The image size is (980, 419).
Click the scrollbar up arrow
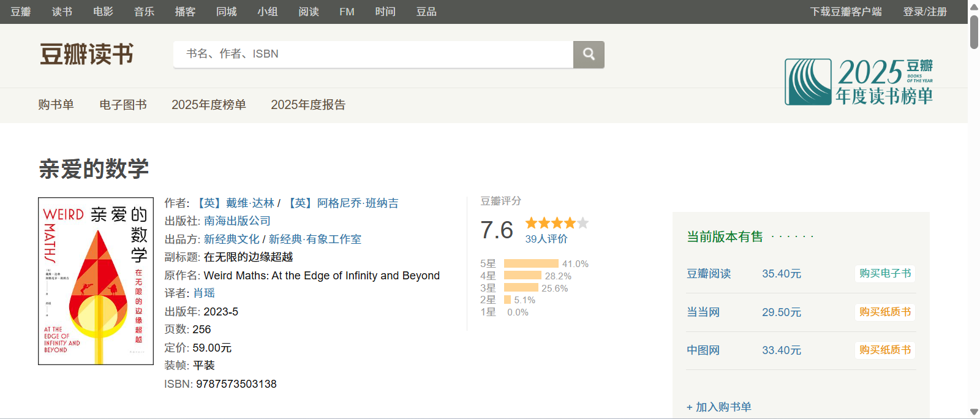click(x=974, y=7)
